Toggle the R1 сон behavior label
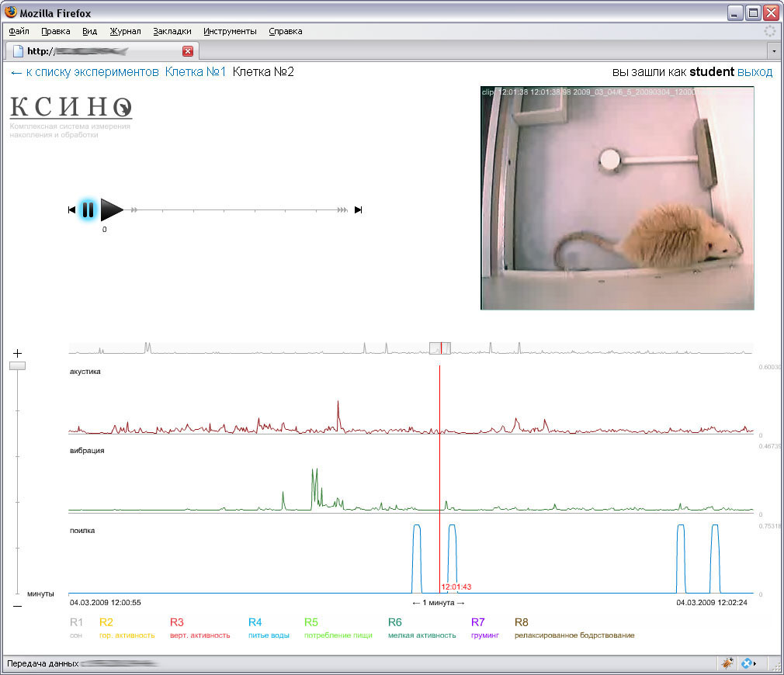Screen dimensions: 784x675 click(x=76, y=628)
